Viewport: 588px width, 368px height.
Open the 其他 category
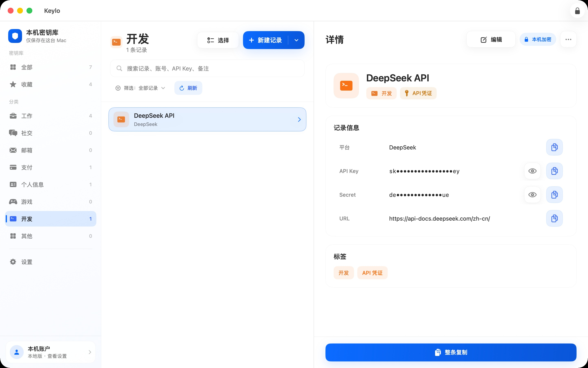pyautogui.click(x=51, y=236)
